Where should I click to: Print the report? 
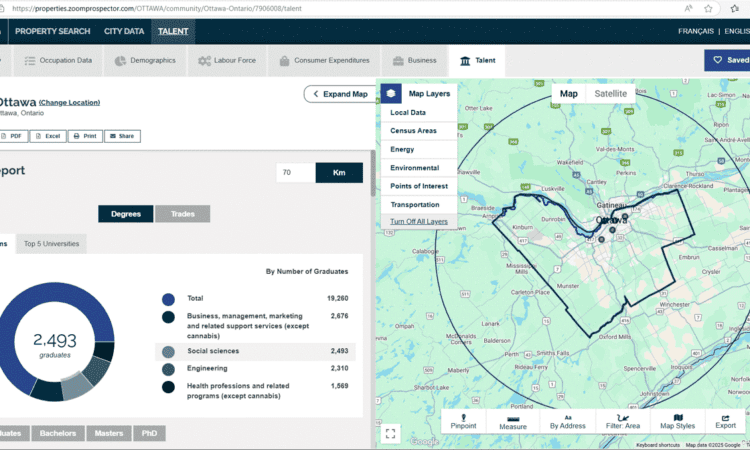tap(85, 136)
